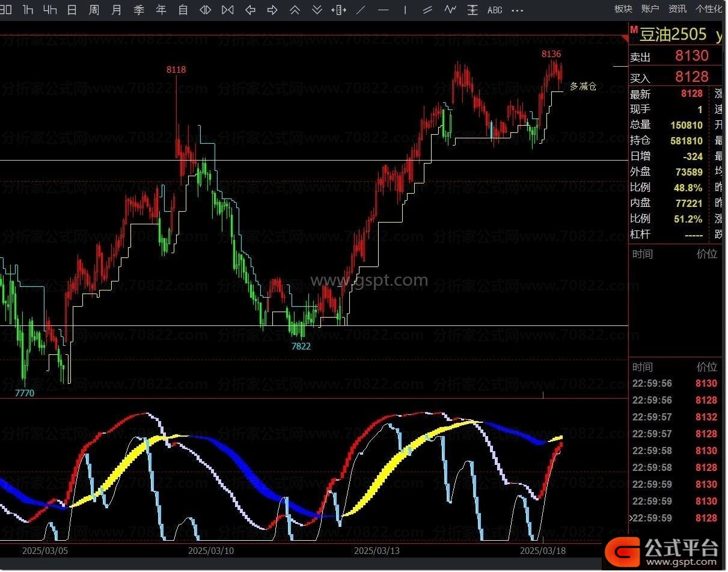This screenshot has width=728, height=572.
Task: Click the candlestick range measure icon
Action: coord(339,9)
